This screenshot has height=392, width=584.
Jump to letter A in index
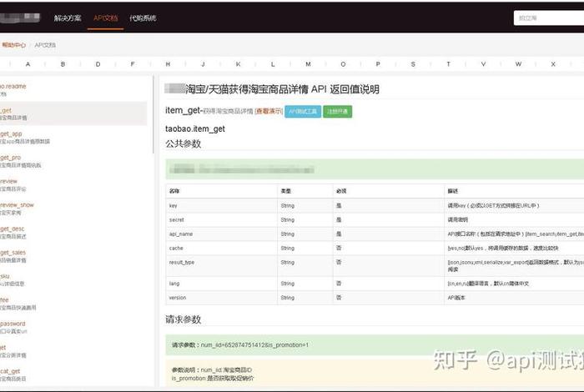point(28,64)
